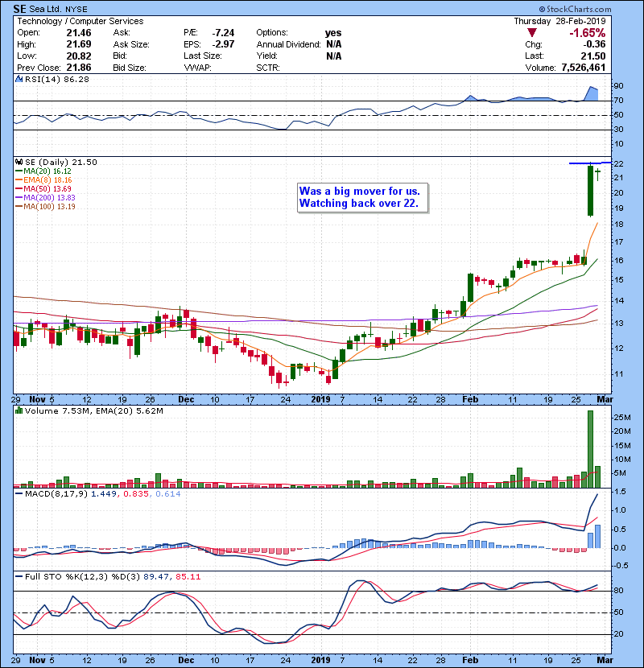Click the RSI 70 level axis label
The height and width of the screenshot is (668, 644).
point(618,101)
